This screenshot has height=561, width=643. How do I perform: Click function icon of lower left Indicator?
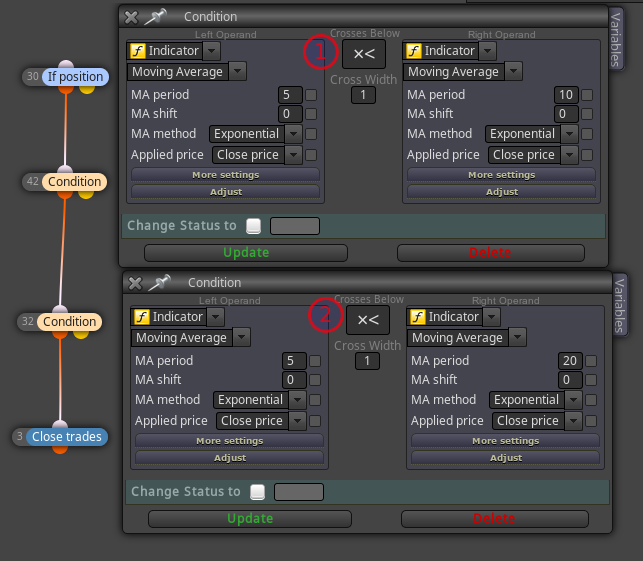[x=142, y=317]
